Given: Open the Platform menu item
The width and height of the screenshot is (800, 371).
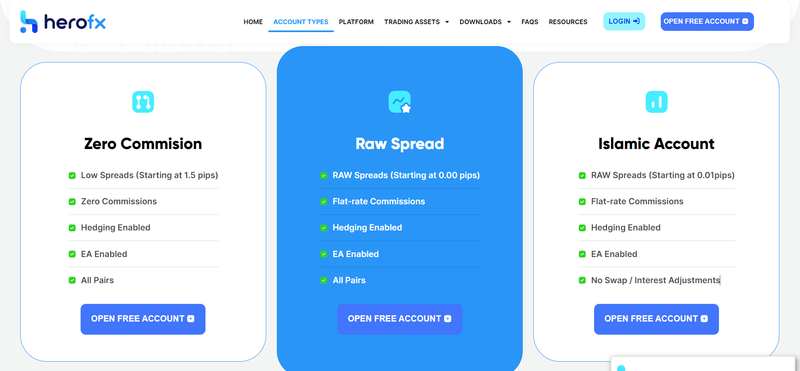Looking at the screenshot, I should pyautogui.click(x=356, y=22).
